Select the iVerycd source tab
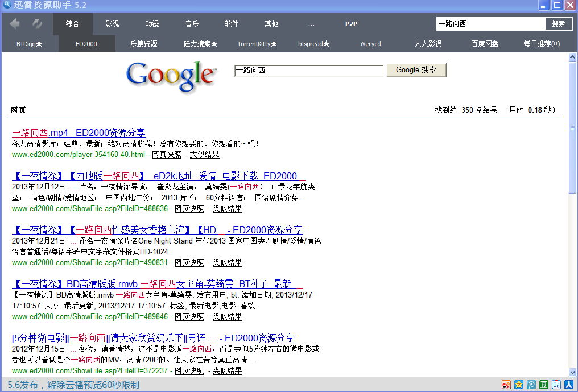The image size is (578, 392). click(370, 43)
